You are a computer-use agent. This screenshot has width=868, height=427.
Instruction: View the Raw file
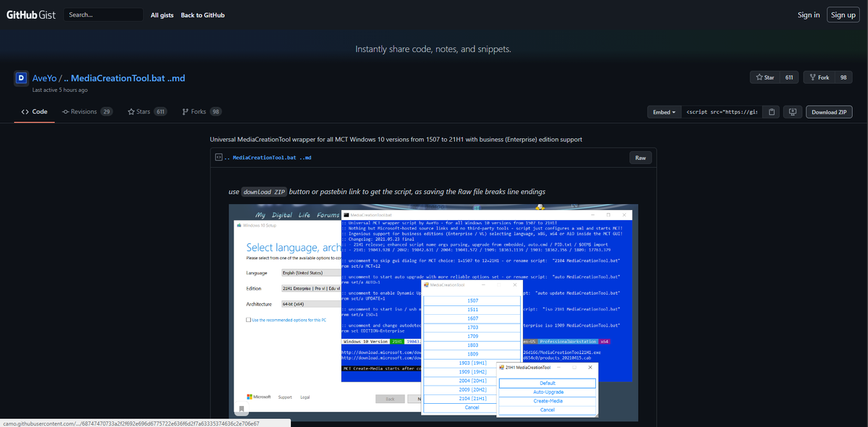coord(640,157)
